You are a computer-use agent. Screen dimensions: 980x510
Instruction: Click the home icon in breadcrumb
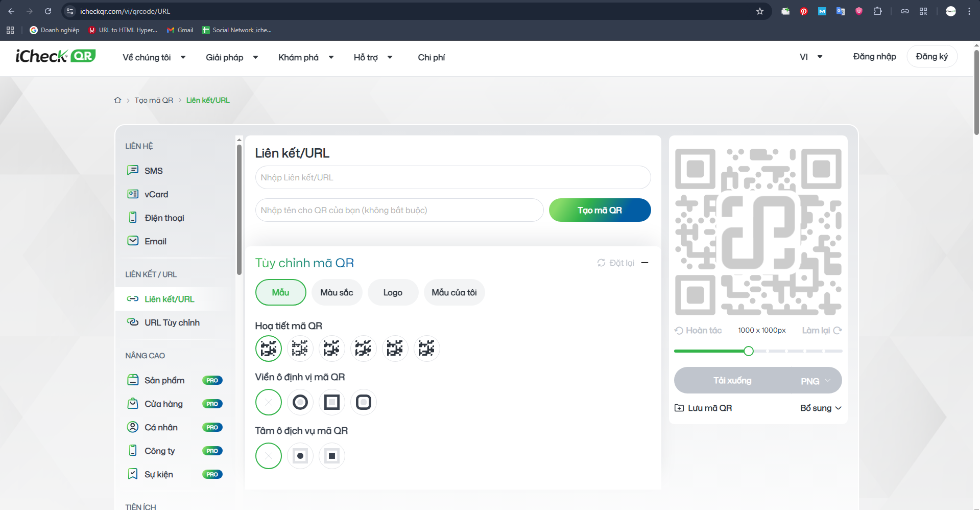click(x=117, y=100)
